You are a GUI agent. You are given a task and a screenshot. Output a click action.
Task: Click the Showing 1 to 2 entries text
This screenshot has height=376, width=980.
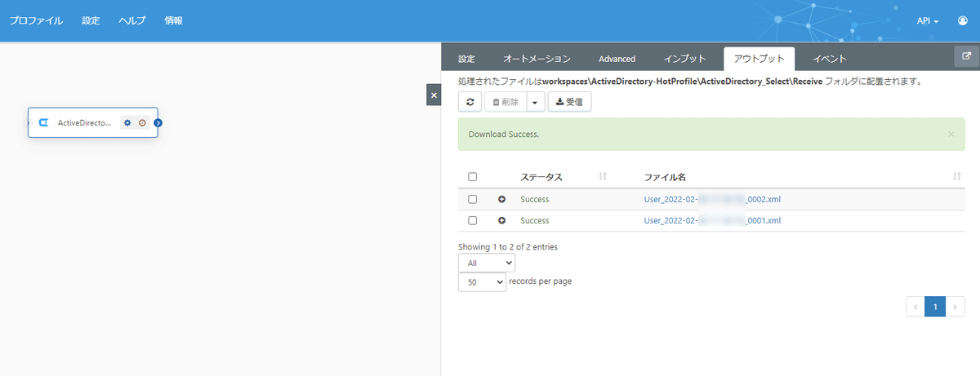[508, 246]
